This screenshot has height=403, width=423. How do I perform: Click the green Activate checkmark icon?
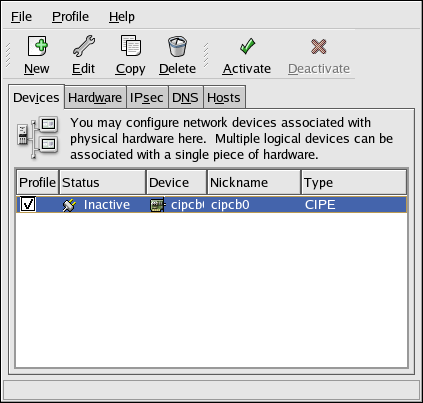coord(247,46)
